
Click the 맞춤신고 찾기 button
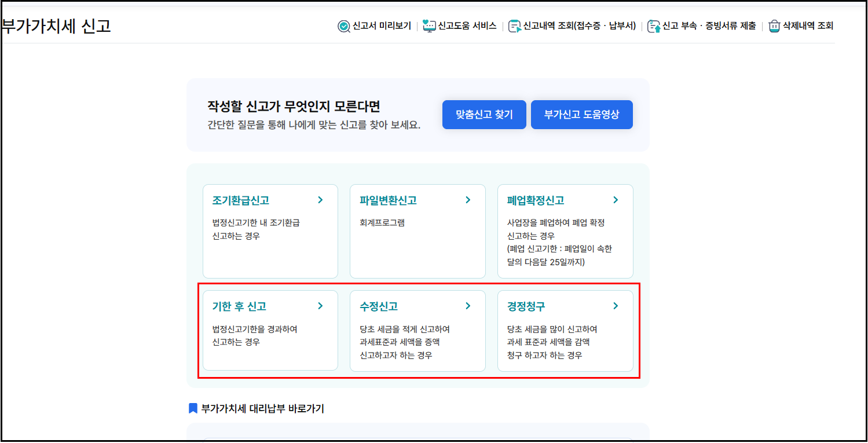(484, 115)
